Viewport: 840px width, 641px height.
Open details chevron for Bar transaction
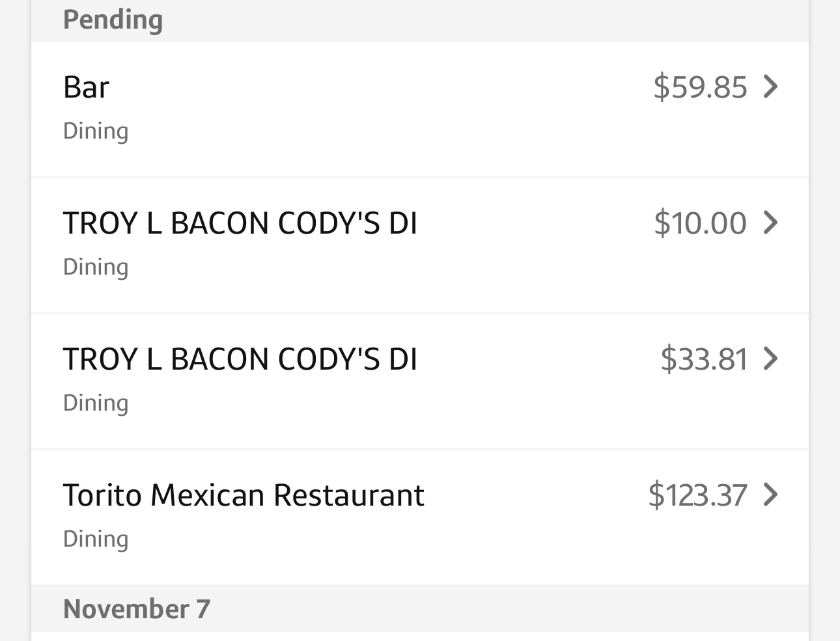tap(770, 87)
